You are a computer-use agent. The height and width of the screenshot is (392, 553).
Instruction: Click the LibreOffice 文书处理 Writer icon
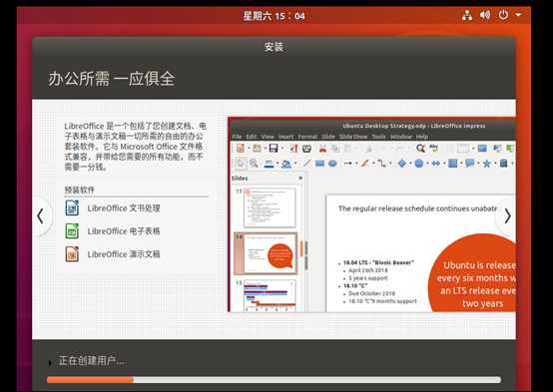tap(72, 207)
